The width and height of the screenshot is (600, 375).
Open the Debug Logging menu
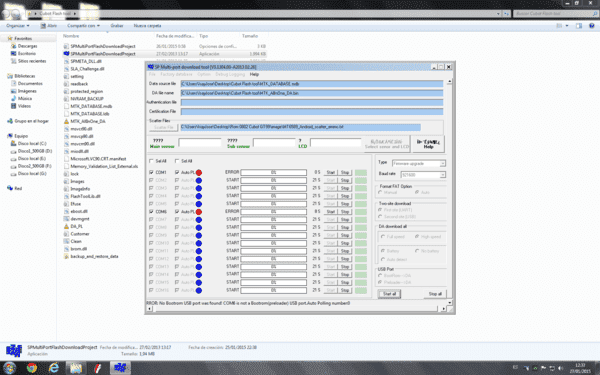230,74
